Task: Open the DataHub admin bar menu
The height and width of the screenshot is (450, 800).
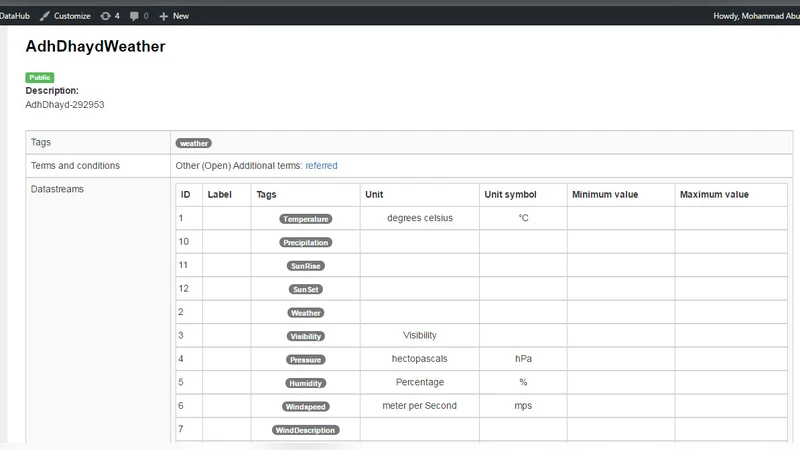Action: pyautogui.click(x=14, y=16)
